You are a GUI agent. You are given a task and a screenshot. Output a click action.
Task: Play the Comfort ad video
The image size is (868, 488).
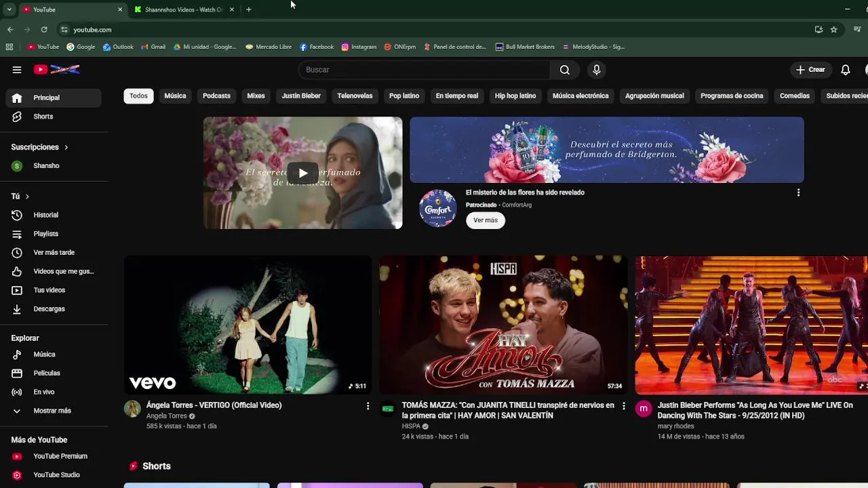click(x=303, y=173)
